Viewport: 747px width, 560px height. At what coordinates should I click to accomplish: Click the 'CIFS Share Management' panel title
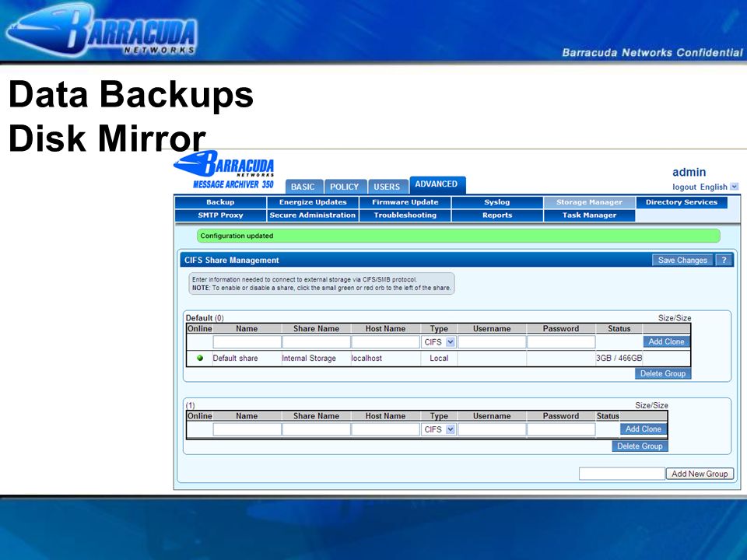coord(232,260)
